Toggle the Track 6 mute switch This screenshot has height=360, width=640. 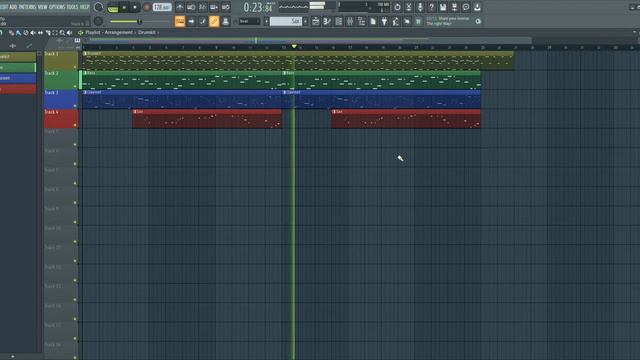75,164
